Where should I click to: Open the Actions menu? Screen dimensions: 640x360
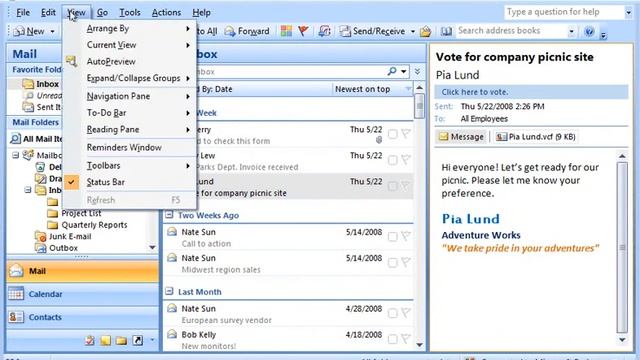(166, 13)
